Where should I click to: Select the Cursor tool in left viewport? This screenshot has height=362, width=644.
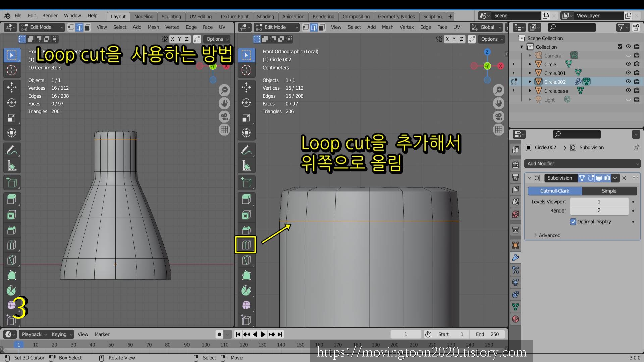(12, 70)
